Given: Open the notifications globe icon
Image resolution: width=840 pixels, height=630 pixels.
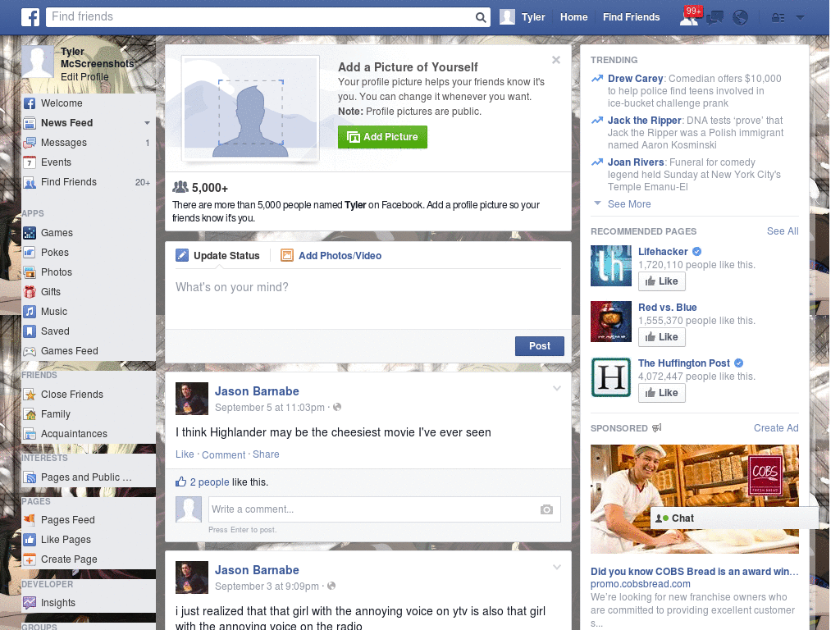Looking at the screenshot, I should tap(741, 18).
